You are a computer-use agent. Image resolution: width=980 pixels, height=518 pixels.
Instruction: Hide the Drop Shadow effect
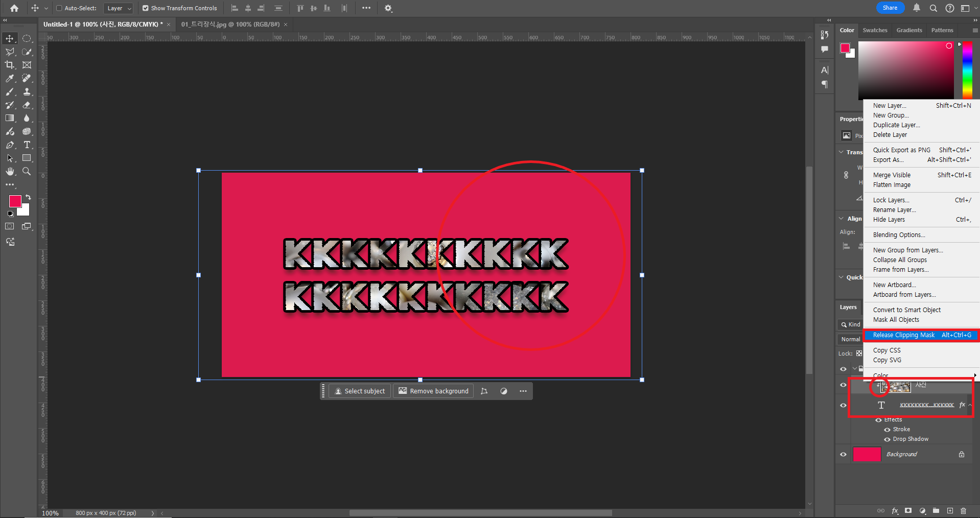click(x=887, y=439)
